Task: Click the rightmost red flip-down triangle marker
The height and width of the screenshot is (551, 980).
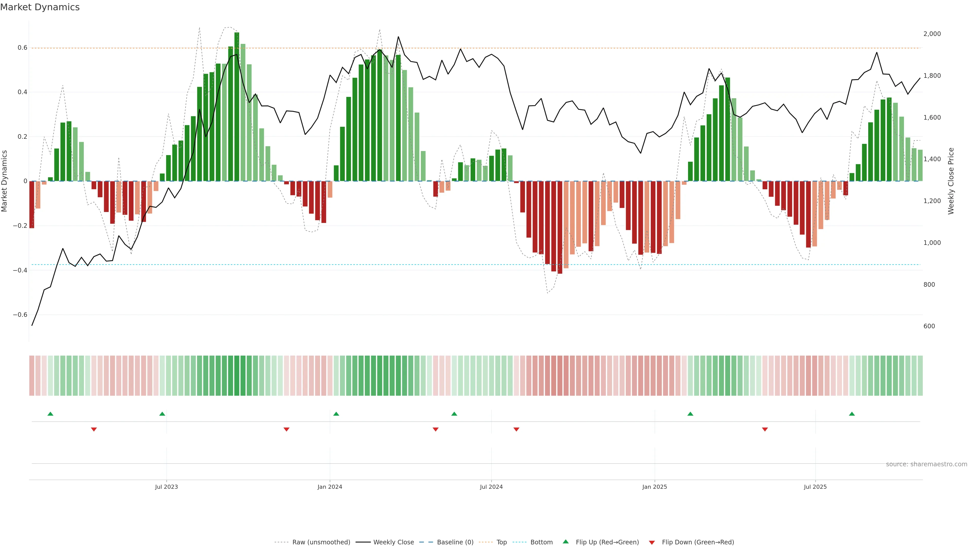Action: [765, 429]
